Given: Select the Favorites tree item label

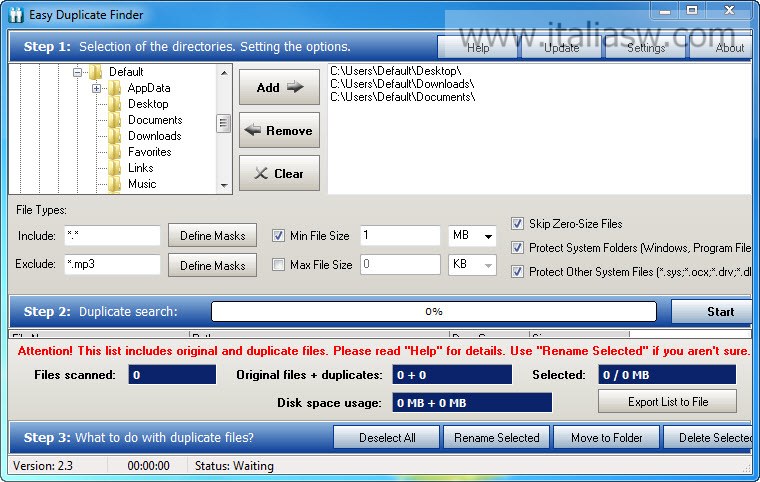Looking at the screenshot, I should tap(150, 152).
